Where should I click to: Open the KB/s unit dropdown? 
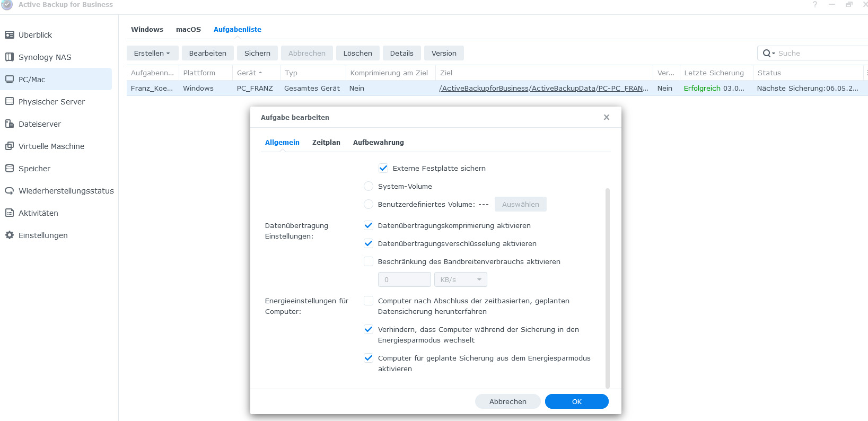pos(460,280)
